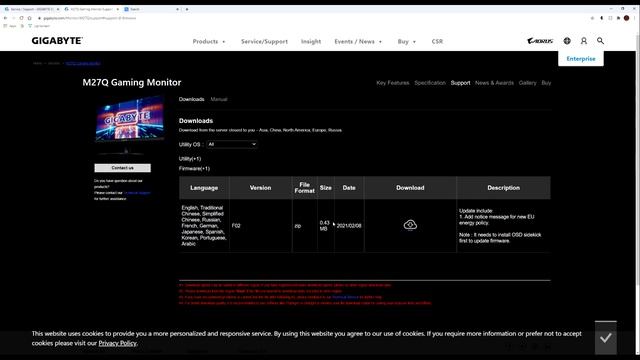Click the 0.43 MB size cell
Viewport: 640px width, 360px height.
click(x=325, y=226)
